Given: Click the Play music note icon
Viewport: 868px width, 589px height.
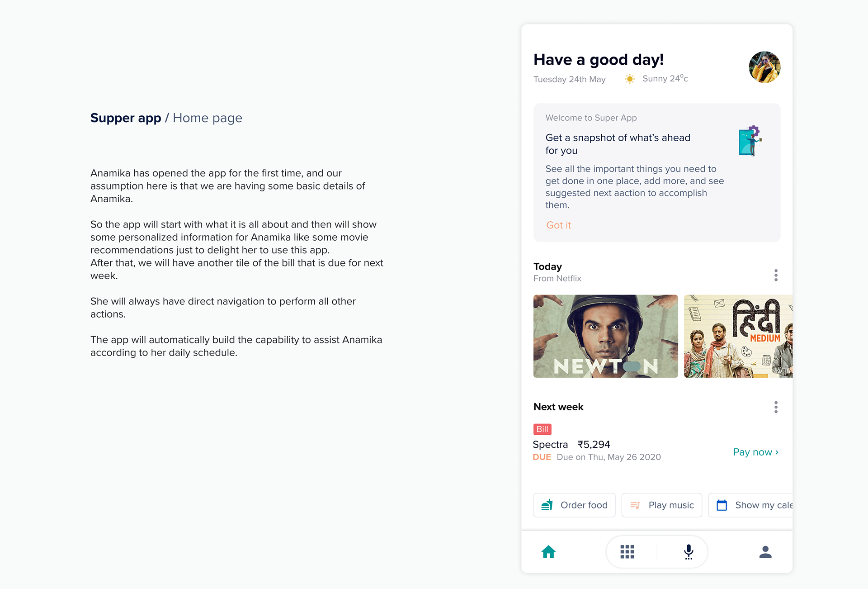Looking at the screenshot, I should point(635,505).
